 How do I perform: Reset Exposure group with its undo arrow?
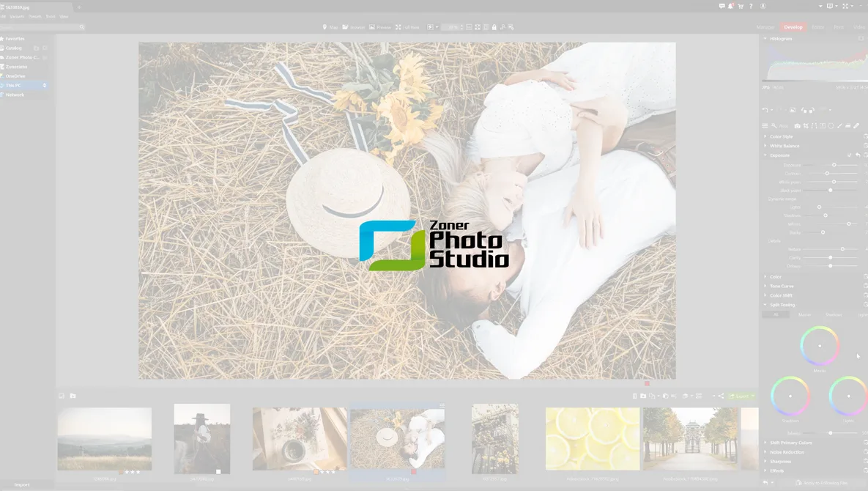[858, 155]
